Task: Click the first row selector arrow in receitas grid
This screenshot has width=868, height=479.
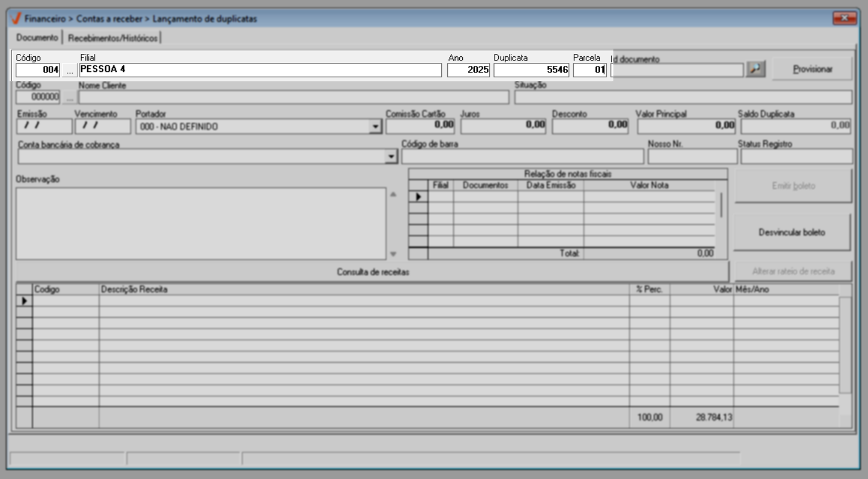Action: click(x=24, y=301)
